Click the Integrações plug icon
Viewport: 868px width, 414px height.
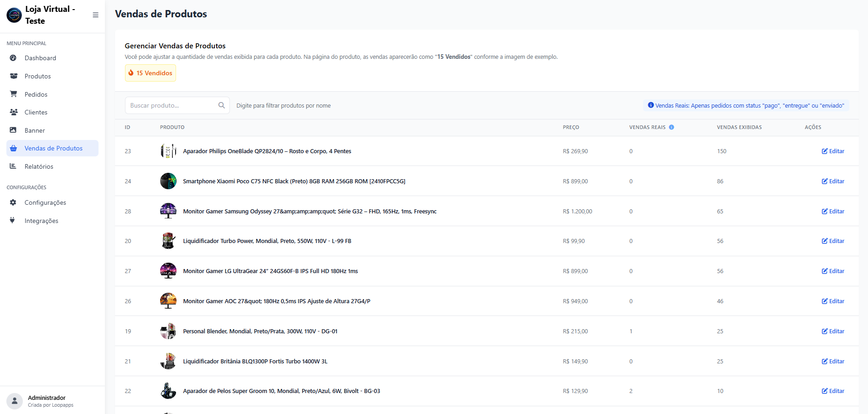[x=12, y=221]
